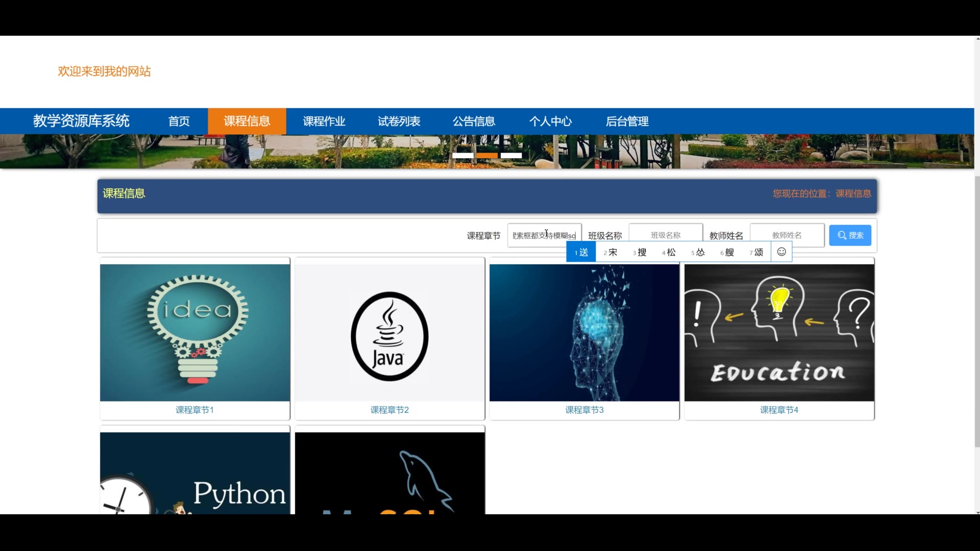Select first white carousel indicator
The image size is (980, 551).
pos(463,155)
